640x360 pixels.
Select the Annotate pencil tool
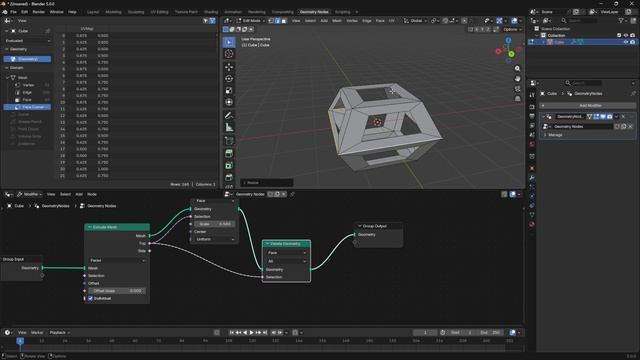(229, 116)
